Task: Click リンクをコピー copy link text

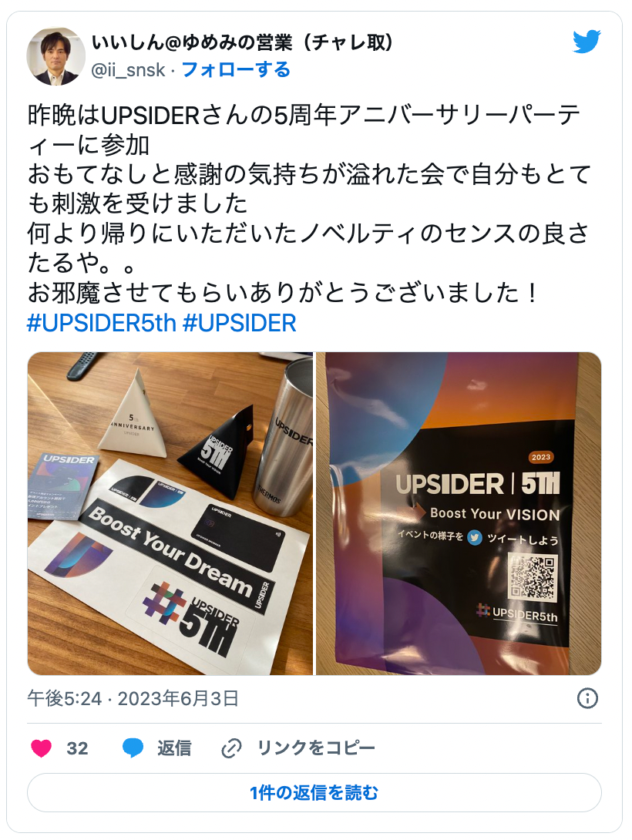Action: [316, 748]
